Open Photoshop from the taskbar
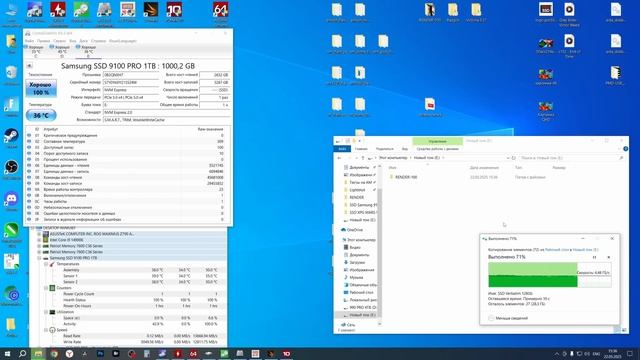 click(x=100, y=353)
